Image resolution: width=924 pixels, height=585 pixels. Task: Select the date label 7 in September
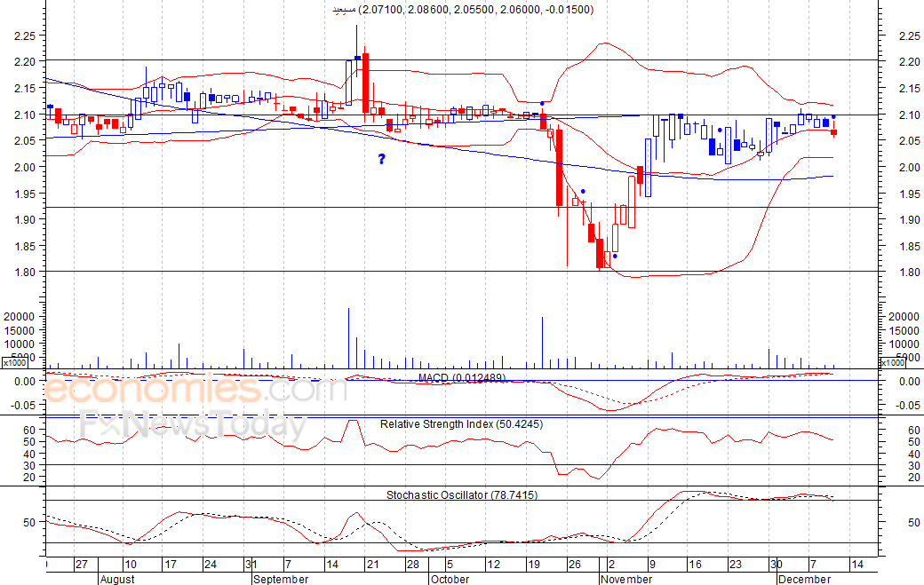[288, 565]
